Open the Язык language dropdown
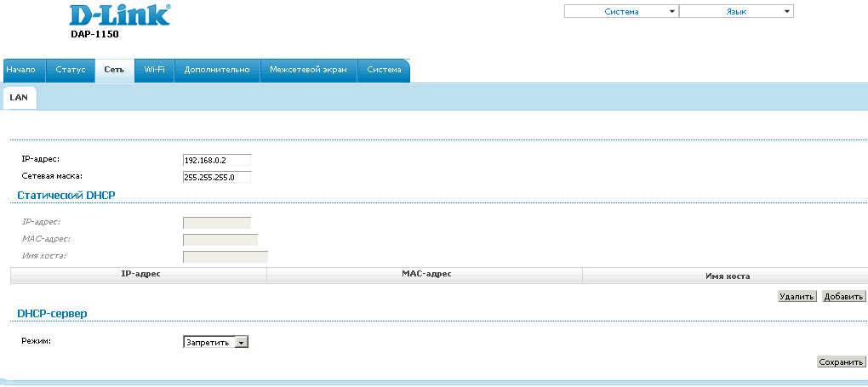 point(736,12)
